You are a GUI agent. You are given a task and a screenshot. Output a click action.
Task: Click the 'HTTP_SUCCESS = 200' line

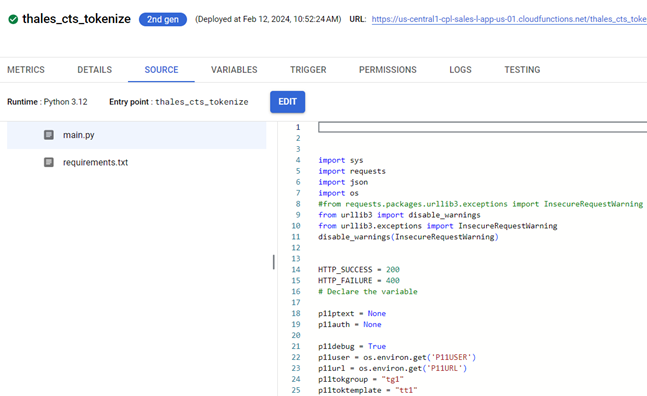(x=359, y=269)
